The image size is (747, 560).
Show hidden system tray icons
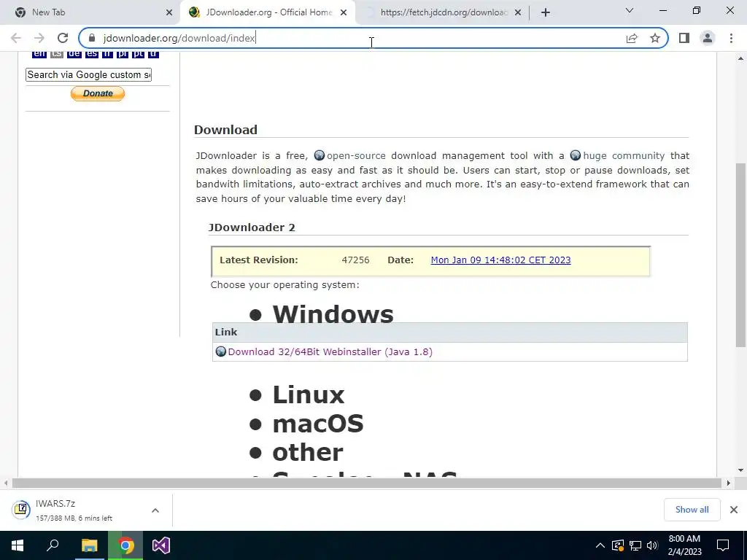(x=600, y=545)
